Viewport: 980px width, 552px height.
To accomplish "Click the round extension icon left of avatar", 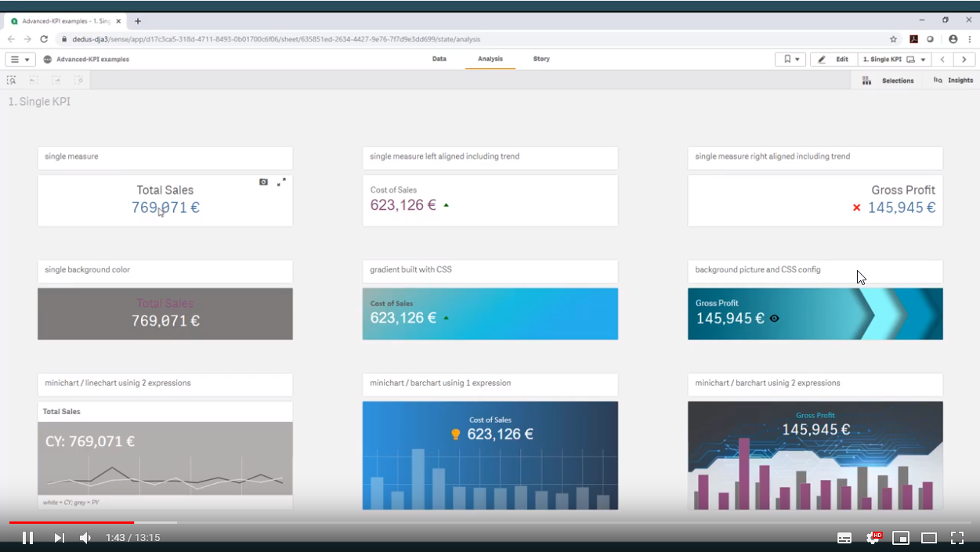I will (x=931, y=39).
